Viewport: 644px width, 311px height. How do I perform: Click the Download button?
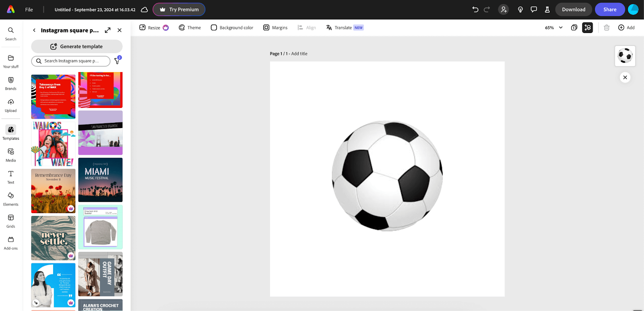tap(574, 10)
